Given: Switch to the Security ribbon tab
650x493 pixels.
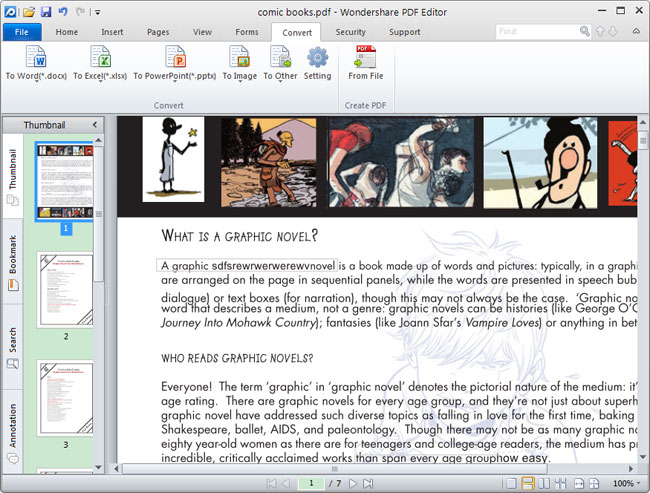Looking at the screenshot, I should pos(350,32).
